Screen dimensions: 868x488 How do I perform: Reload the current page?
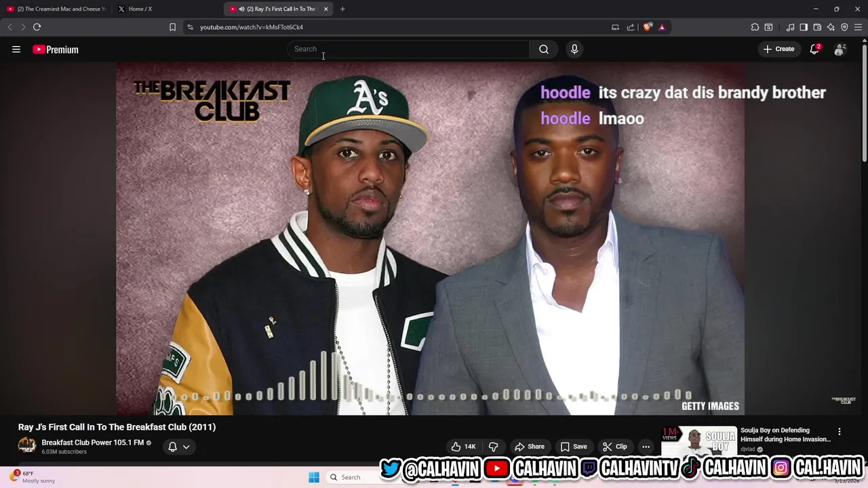[37, 27]
